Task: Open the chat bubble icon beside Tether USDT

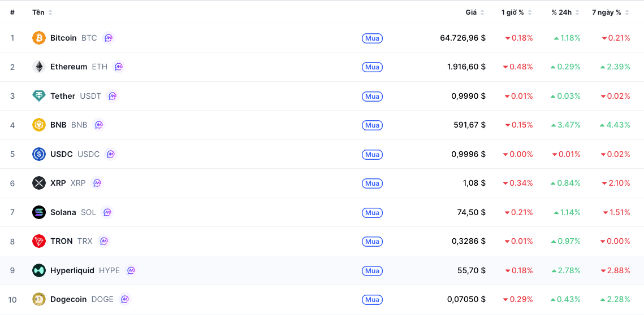Action: 113,96
